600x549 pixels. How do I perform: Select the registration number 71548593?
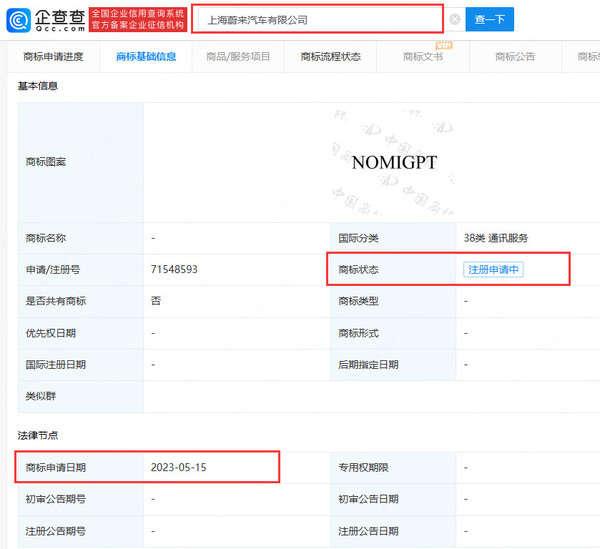(x=174, y=269)
